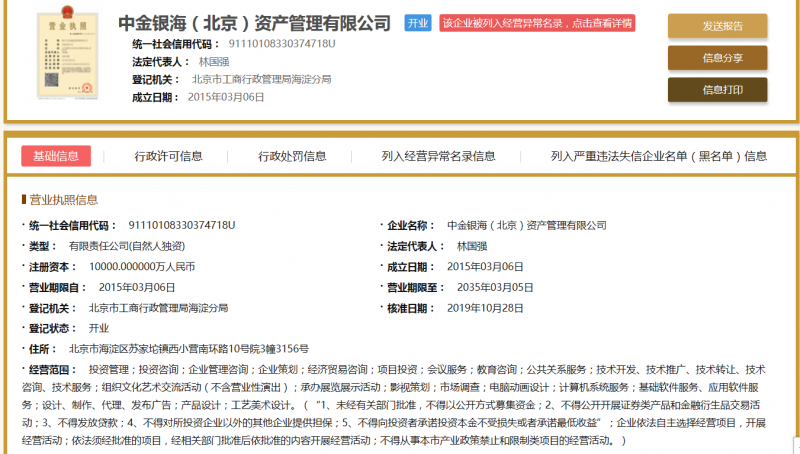Click the company title 中金银海(北京)资产管理有限公司

[255, 23]
